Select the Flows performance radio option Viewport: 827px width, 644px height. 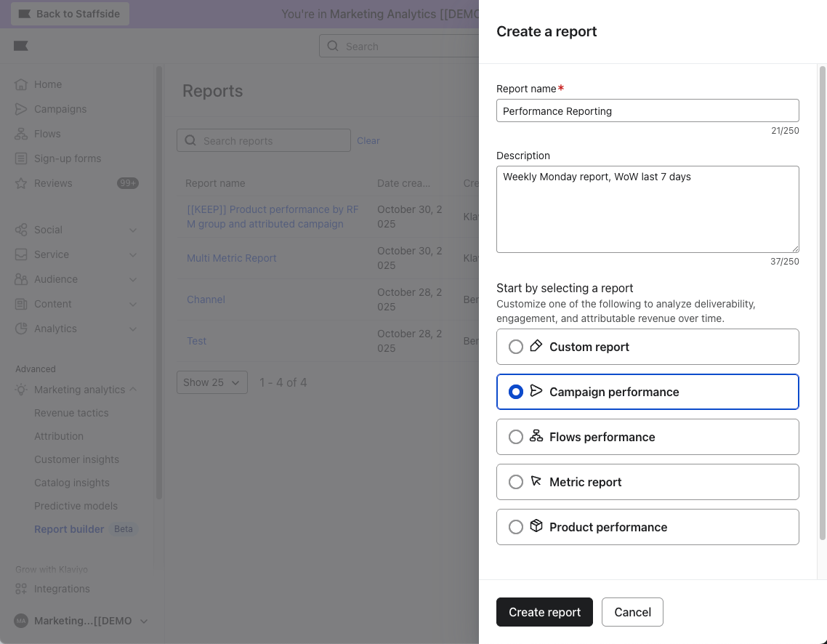pos(516,437)
